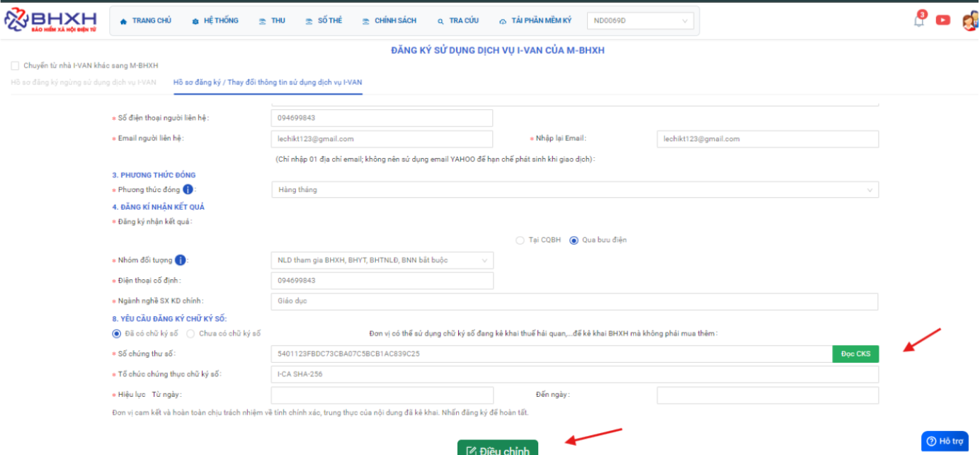Click the green Đọc CKS button
980x455 pixels.
[x=855, y=354]
